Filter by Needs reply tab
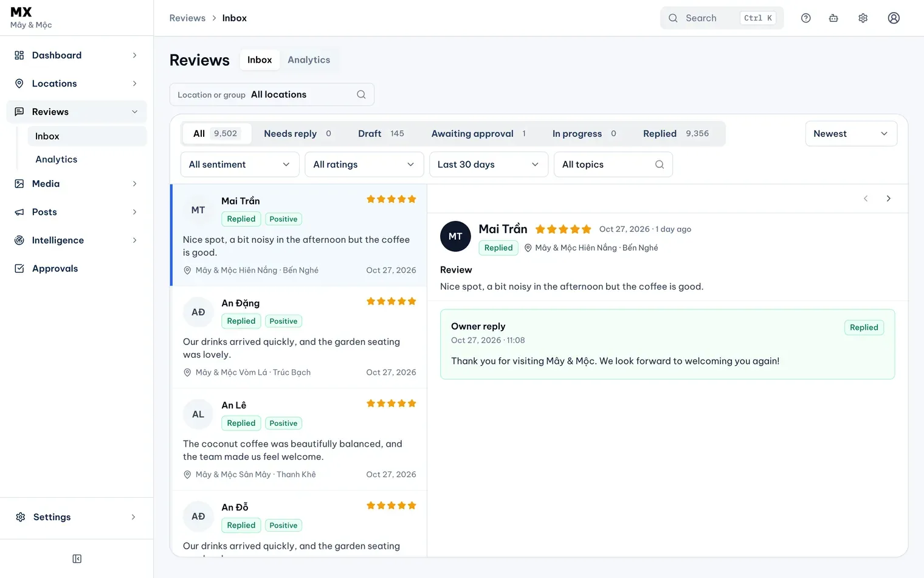The width and height of the screenshot is (924, 578). pos(297,133)
